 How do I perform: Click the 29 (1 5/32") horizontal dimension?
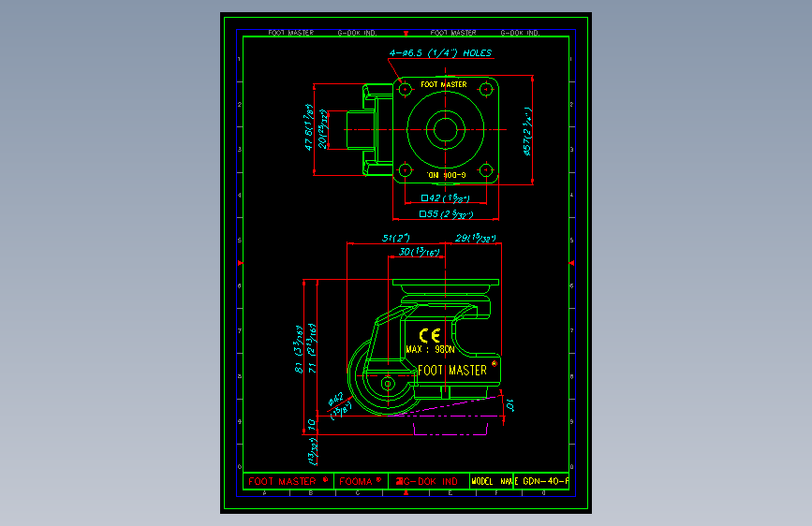(476, 238)
